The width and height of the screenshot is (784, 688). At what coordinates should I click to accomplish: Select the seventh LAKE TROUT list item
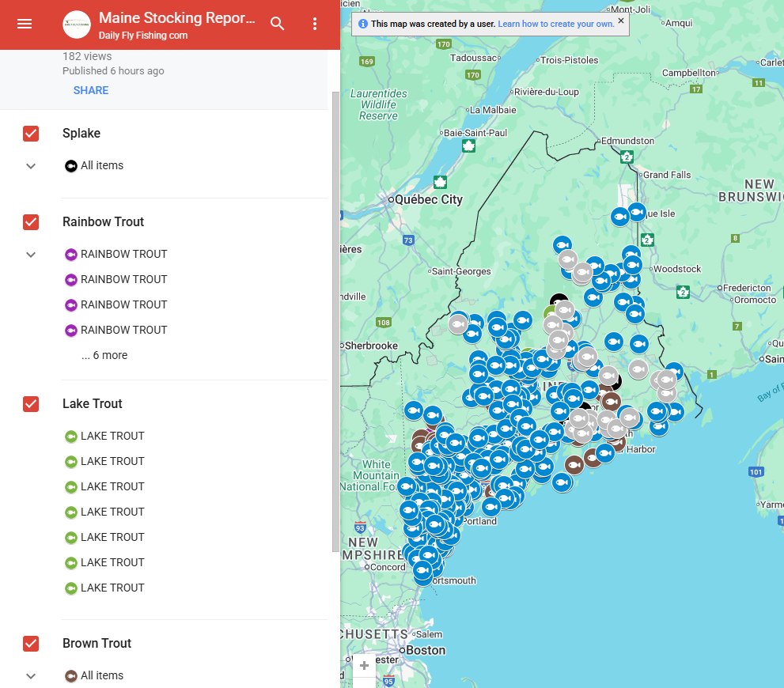point(104,588)
